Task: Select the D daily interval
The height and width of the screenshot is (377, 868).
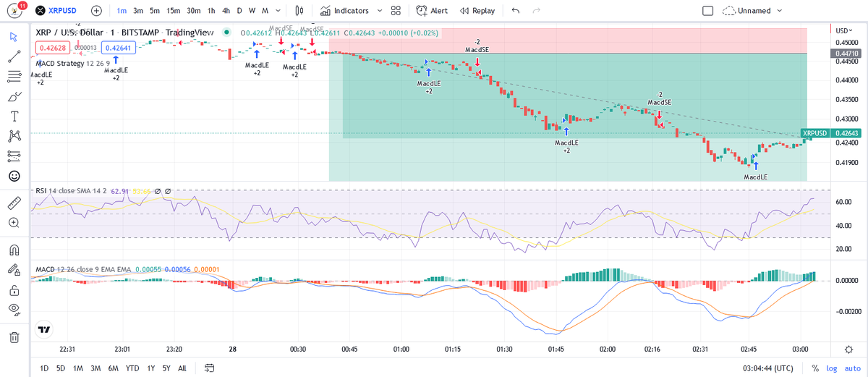Action: click(x=240, y=11)
